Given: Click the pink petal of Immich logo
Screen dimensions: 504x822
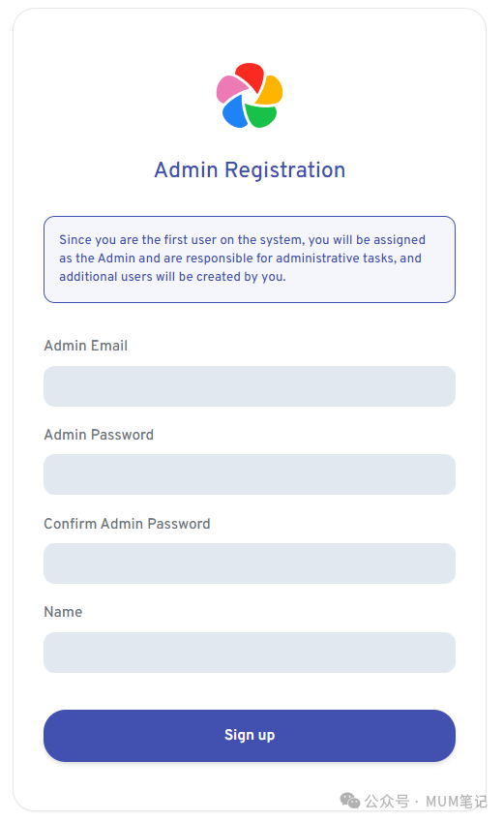Looking at the screenshot, I should pyautogui.click(x=231, y=89).
